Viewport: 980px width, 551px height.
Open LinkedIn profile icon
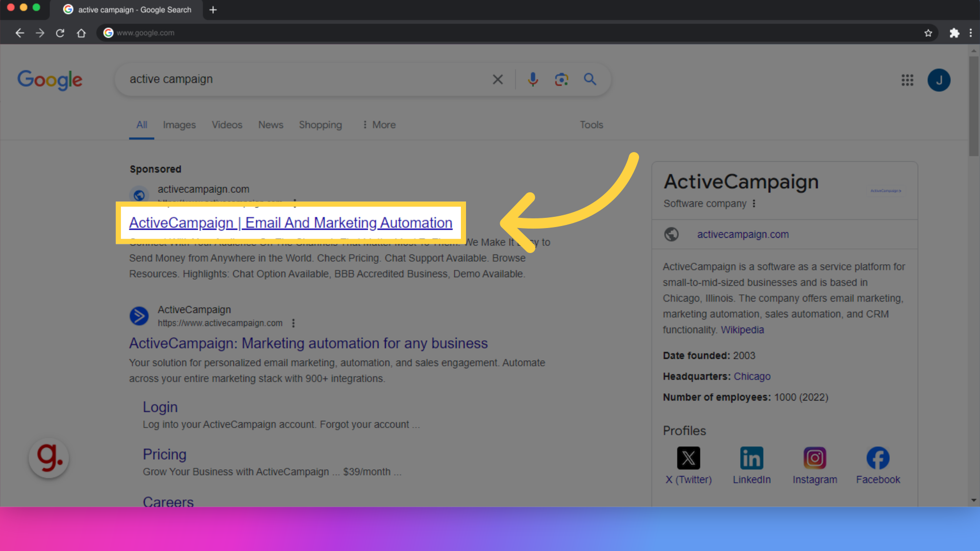[x=751, y=458]
